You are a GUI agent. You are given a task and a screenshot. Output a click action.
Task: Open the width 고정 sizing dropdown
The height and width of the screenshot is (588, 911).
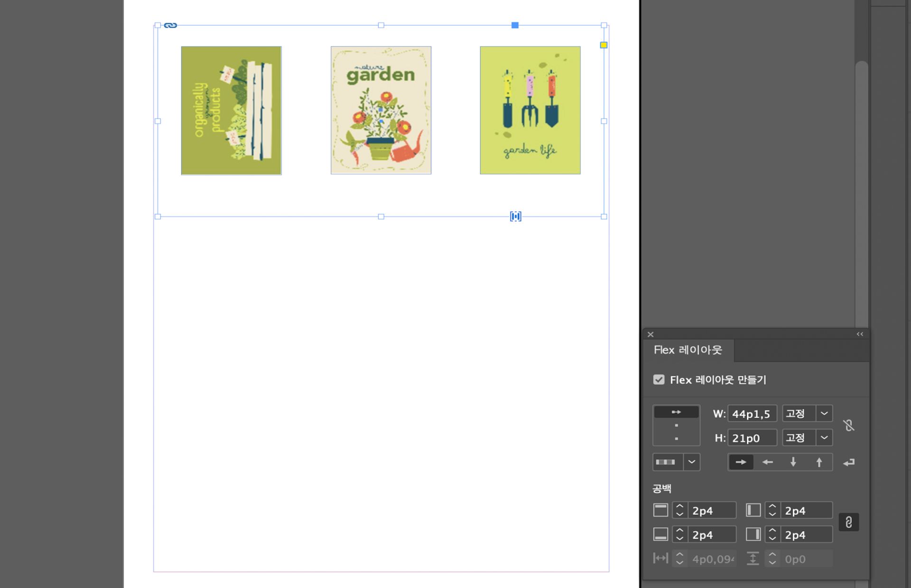[824, 413]
